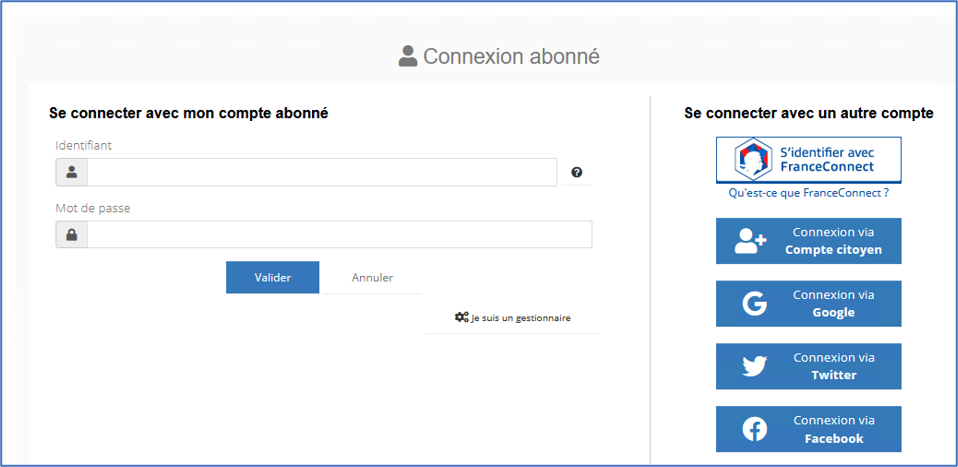Viewport: 958px width, 467px height.
Task: Click the Twitter bird icon
Action: point(755,367)
